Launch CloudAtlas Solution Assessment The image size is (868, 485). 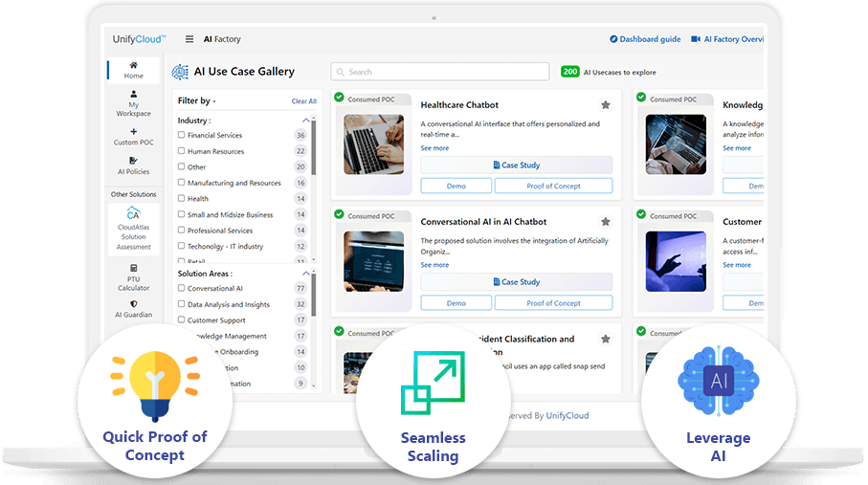coord(133,230)
